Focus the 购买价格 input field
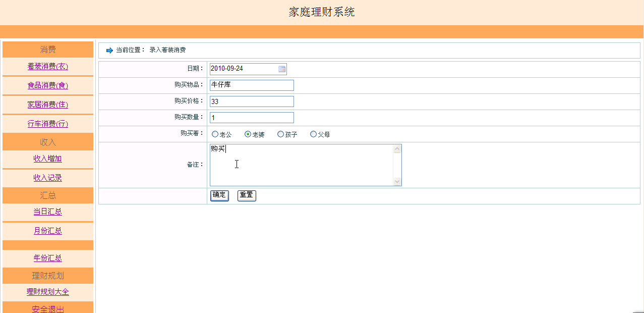The height and width of the screenshot is (313, 644). pos(252,101)
